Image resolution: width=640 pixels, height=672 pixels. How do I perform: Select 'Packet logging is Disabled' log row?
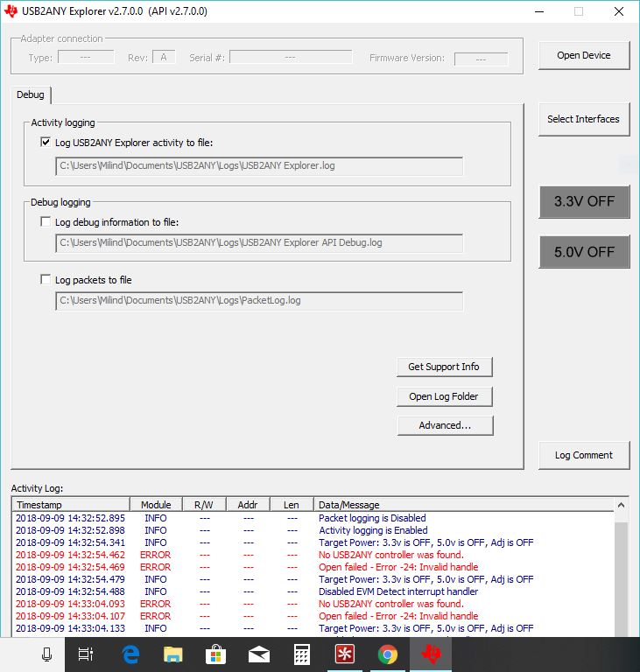coord(313,518)
